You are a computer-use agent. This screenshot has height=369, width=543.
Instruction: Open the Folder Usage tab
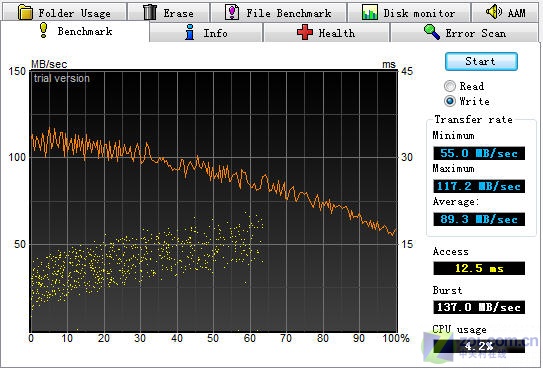(64, 12)
